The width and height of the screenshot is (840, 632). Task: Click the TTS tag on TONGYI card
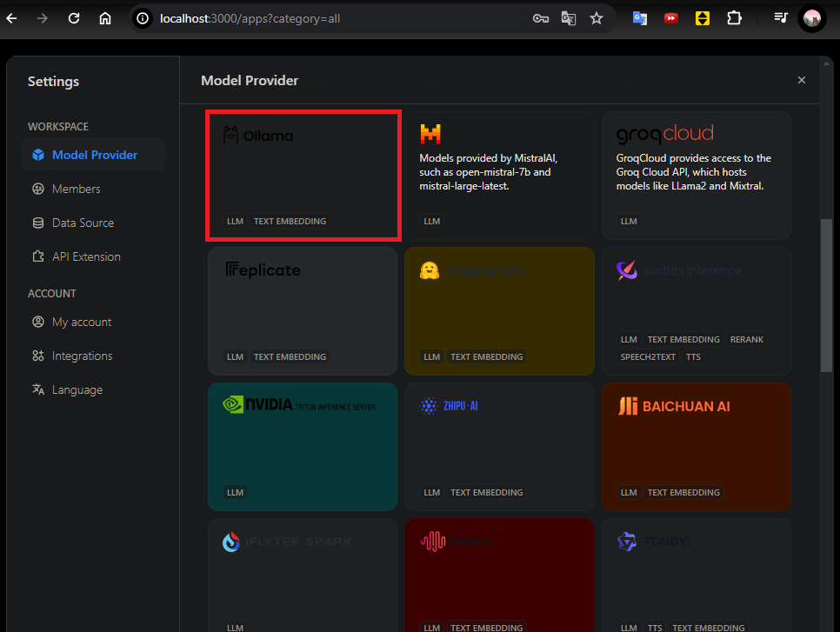pos(654,628)
